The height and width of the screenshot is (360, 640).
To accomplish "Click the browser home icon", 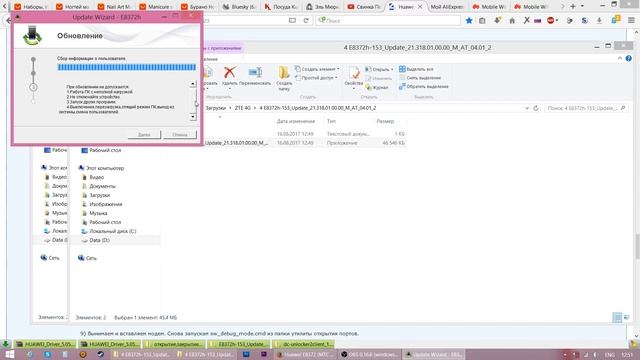I will pos(512,20).
